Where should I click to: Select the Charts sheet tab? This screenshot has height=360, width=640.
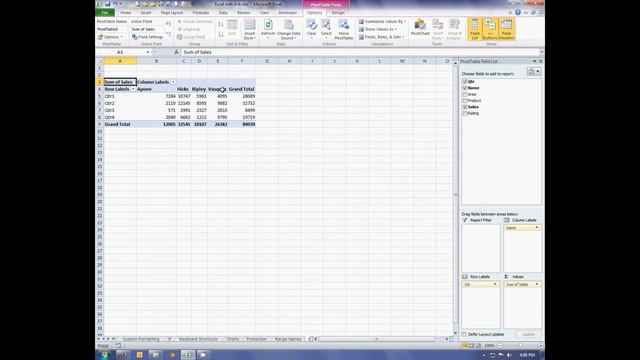tap(233, 339)
